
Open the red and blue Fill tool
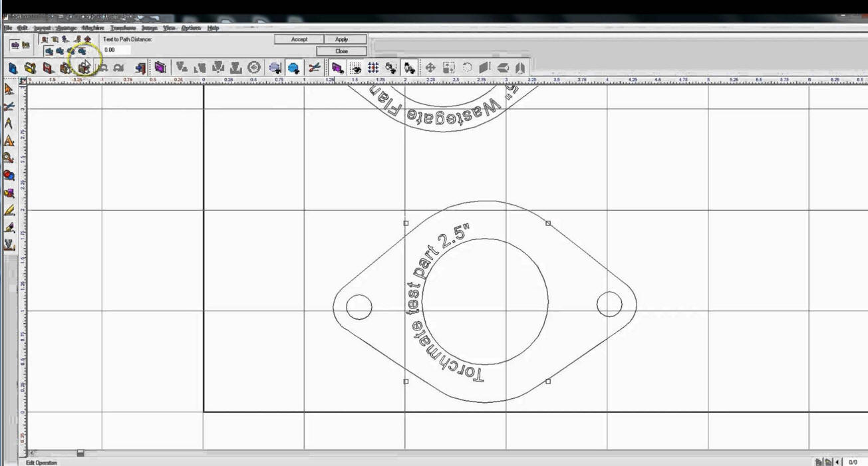[9, 175]
